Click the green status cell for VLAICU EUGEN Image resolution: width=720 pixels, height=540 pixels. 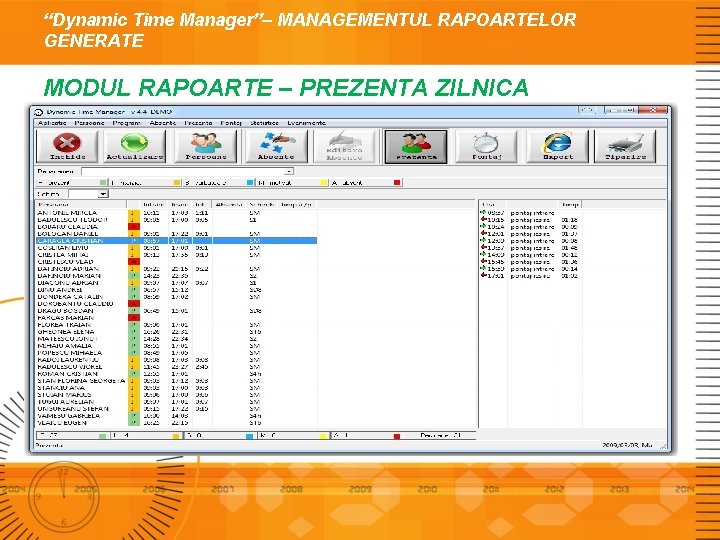click(134, 422)
